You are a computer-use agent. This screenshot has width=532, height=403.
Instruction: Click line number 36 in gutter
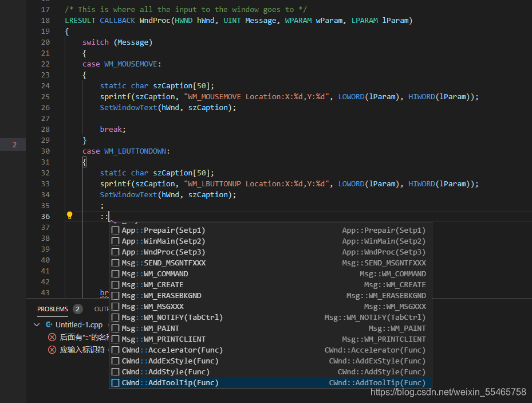pyautogui.click(x=45, y=216)
